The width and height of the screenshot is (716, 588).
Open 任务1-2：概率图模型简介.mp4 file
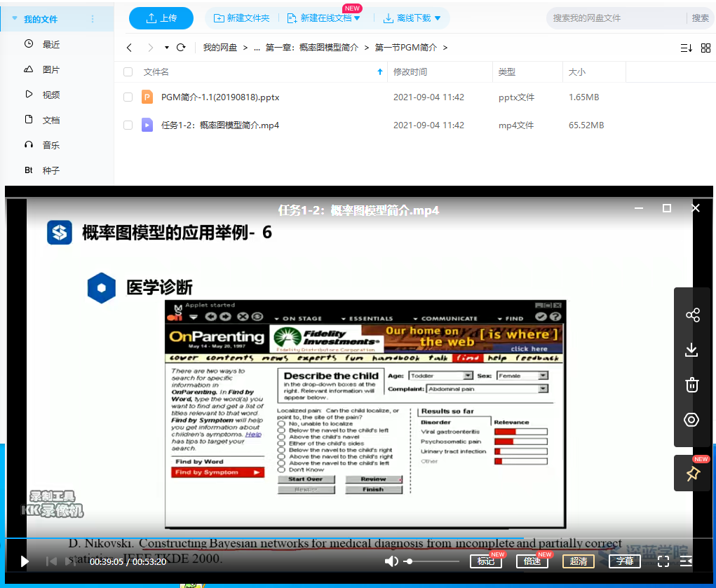click(x=220, y=125)
